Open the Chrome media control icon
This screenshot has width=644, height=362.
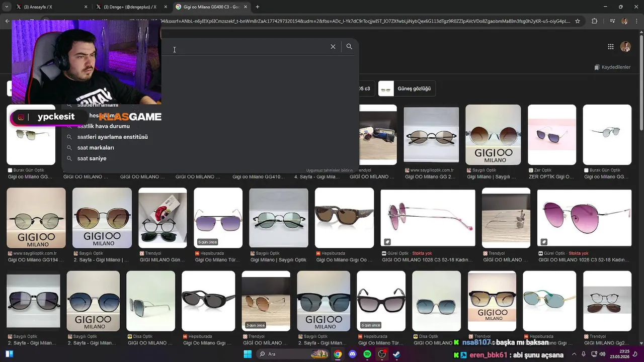coord(612,21)
